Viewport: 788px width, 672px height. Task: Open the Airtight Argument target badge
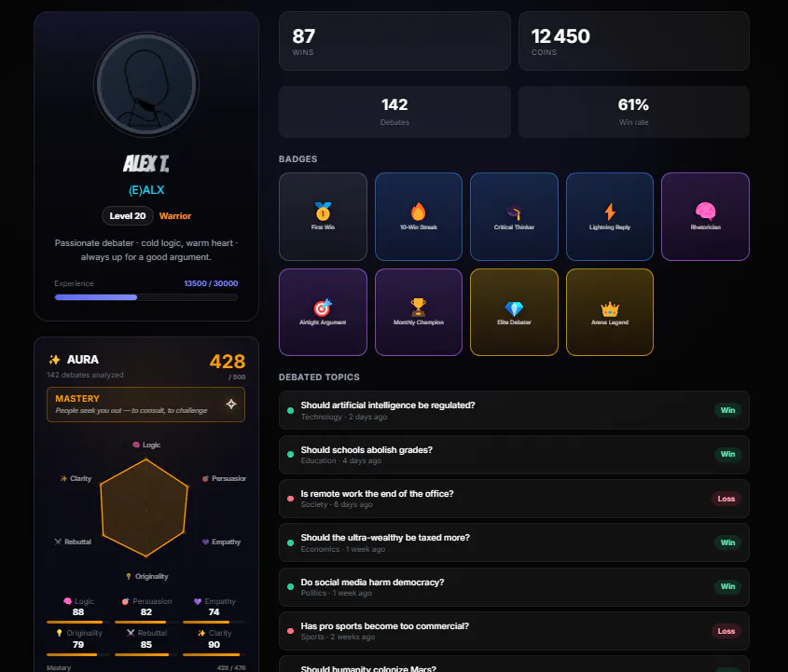[323, 312]
